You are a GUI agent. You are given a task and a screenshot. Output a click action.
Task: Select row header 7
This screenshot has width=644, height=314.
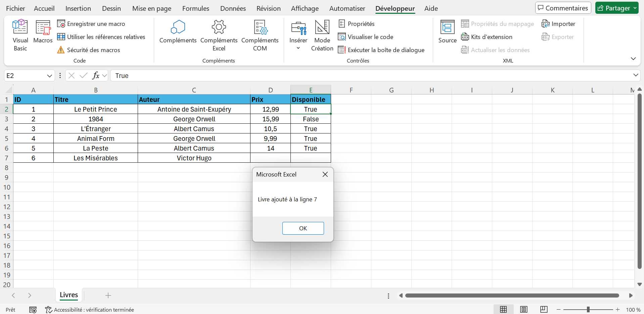pyautogui.click(x=6, y=158)
